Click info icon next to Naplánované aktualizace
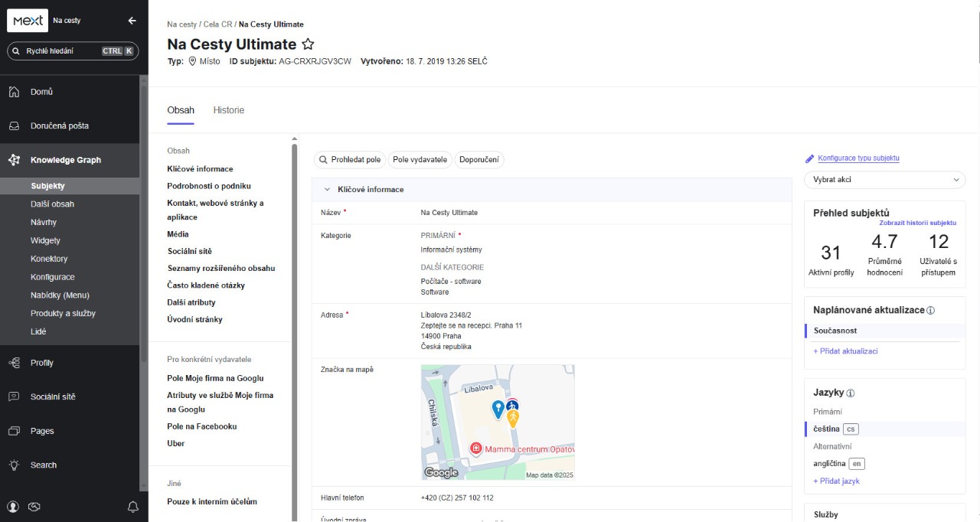The image size is (980, 522). click(x=931, y=311)
